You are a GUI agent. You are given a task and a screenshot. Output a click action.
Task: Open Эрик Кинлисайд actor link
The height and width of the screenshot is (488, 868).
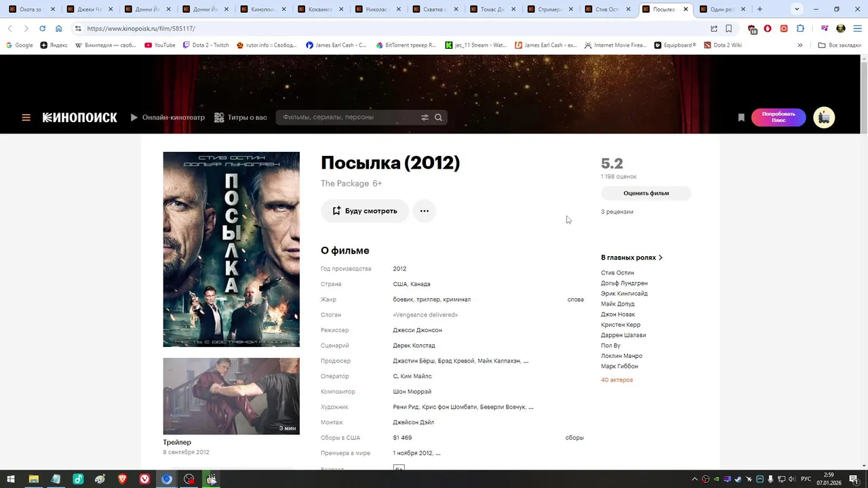click(x=624, y=293)
